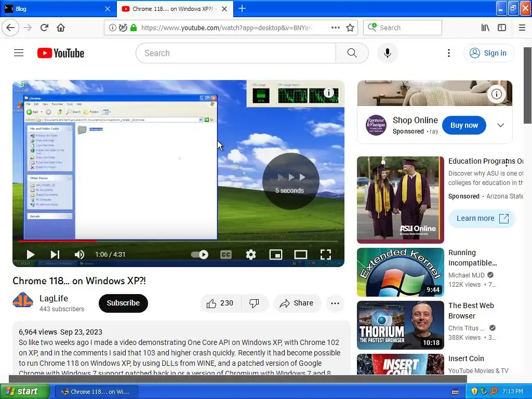Open the Insert Coin video title

(x=466, y=358)
